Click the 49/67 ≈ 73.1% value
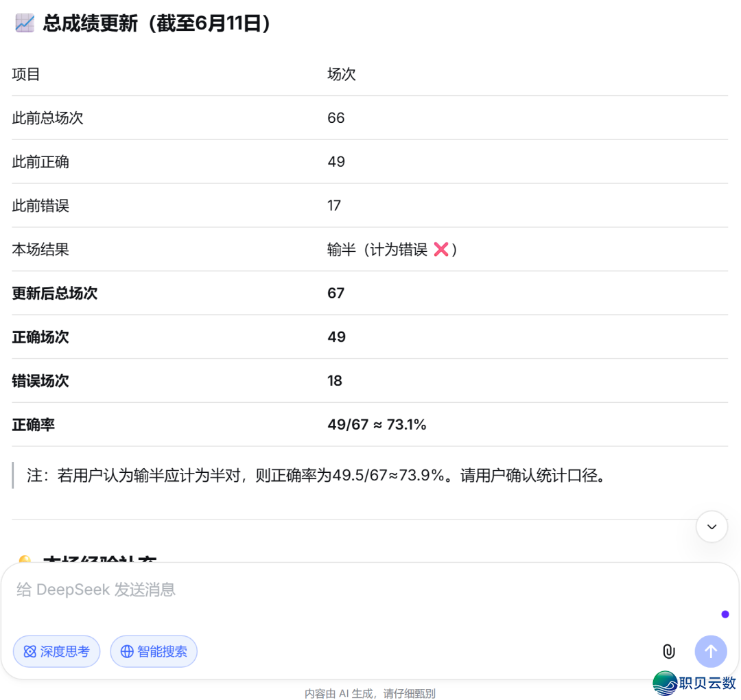Image resolution: width=741 pixels, height=700 pixels. 377,424
